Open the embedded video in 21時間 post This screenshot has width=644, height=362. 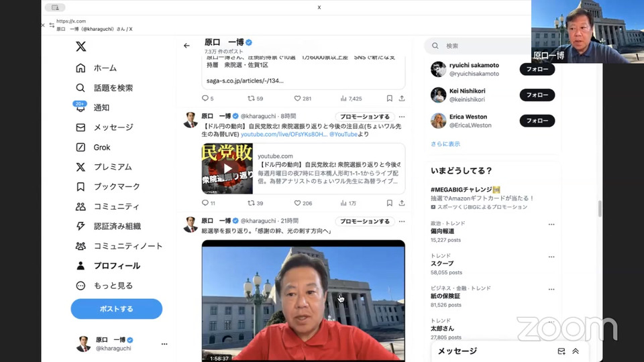[303, 301]
